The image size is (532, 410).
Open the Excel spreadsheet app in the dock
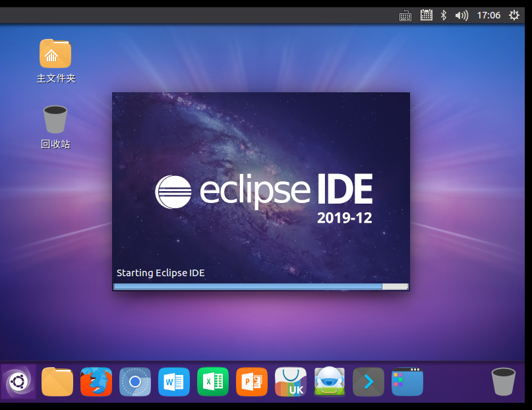(213, 382)
